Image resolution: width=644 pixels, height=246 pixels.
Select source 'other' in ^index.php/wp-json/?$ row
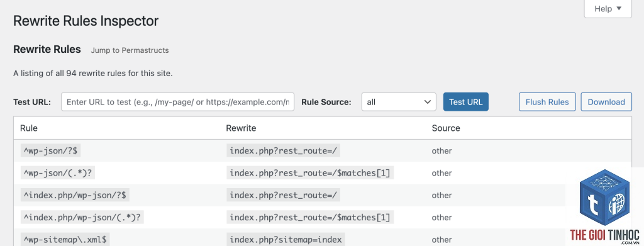(x=441, y=195)
